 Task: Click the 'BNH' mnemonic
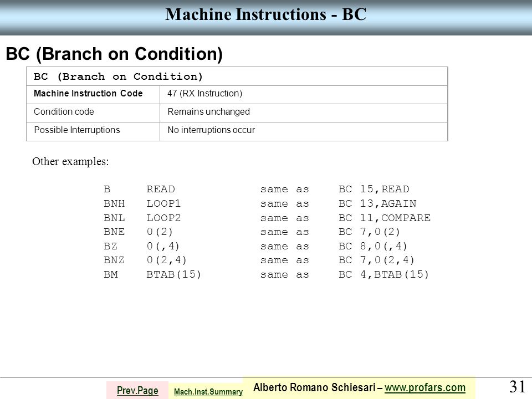(x=114, y=203)
